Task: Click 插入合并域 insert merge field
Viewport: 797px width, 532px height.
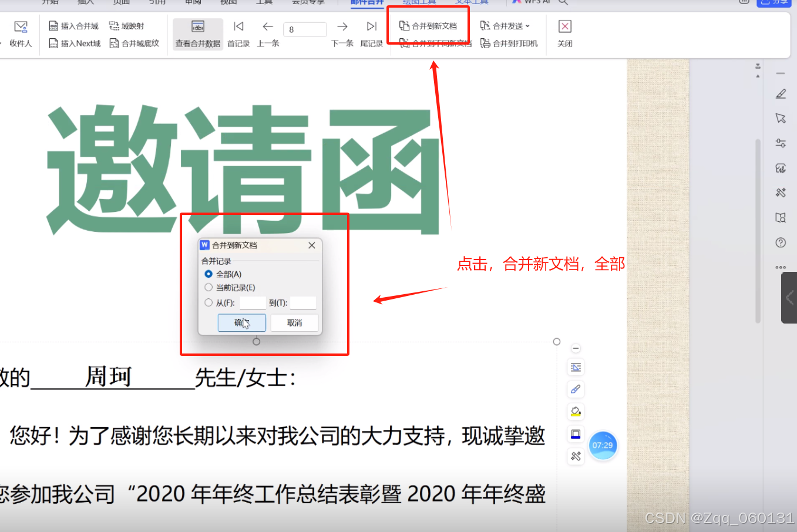Action: point(74,26)
